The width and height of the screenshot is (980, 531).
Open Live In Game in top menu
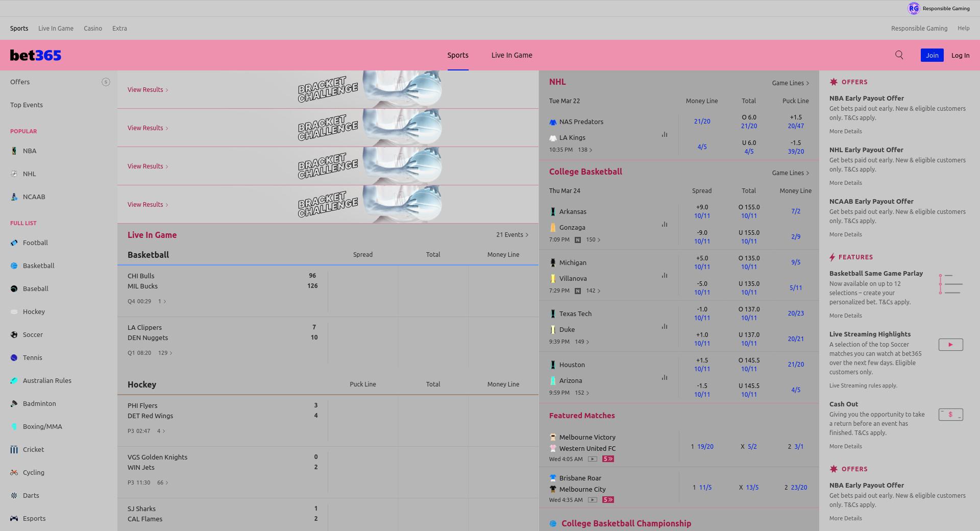tap(56, 29)
